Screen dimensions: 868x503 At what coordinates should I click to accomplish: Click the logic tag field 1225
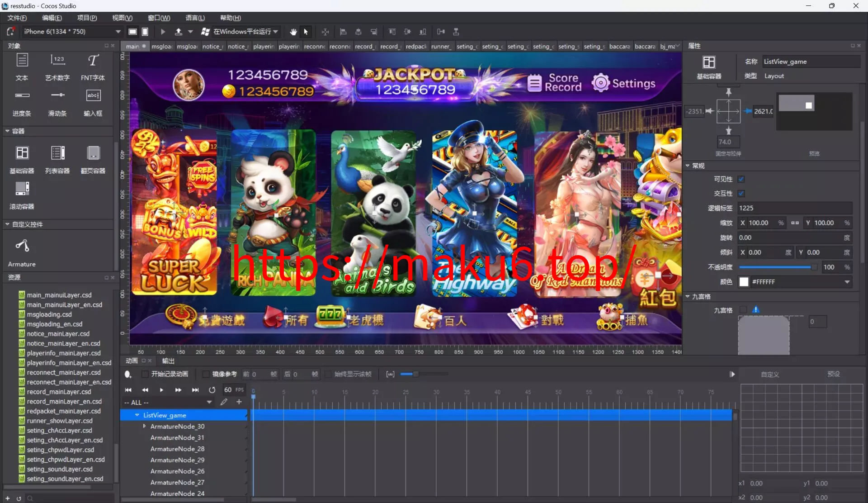[795, 208]
